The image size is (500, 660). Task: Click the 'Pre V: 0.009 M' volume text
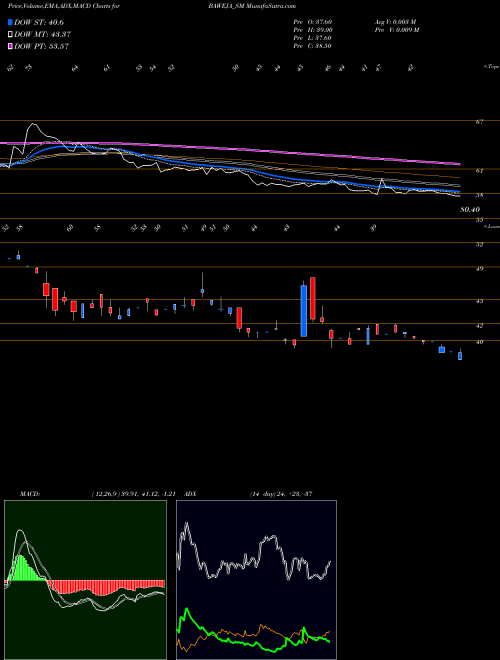pyautogui.click(x=396, y=30)
